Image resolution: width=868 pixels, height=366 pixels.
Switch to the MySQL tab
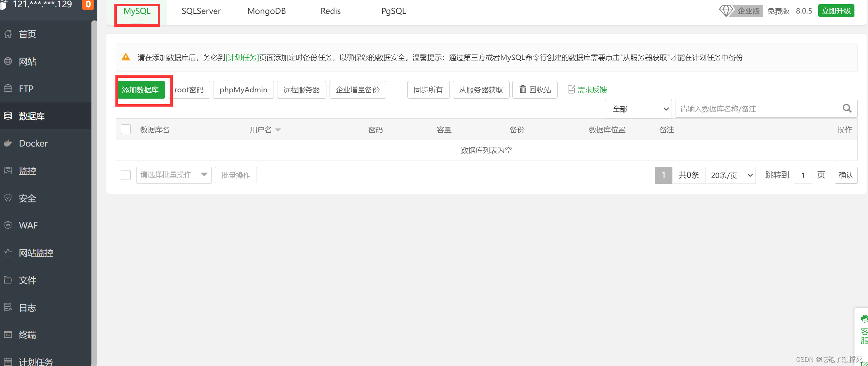[137, 11]
